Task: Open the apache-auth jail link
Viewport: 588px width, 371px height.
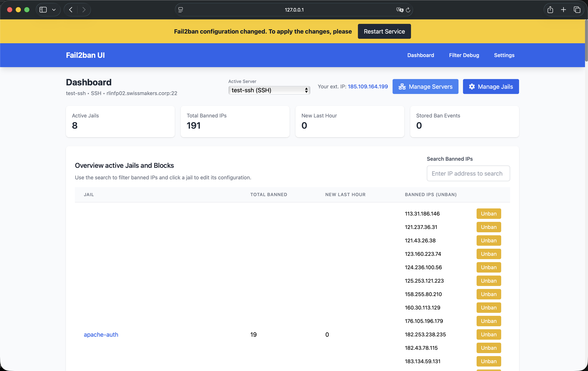Action: [x=101, y=334]
